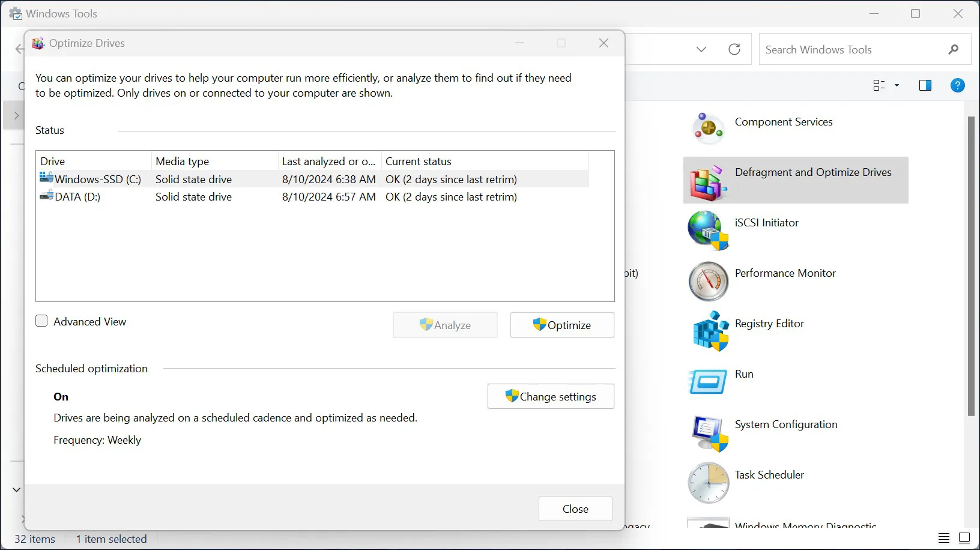Open Registry Editor
980x550 pixels.
tap(769, 324)
